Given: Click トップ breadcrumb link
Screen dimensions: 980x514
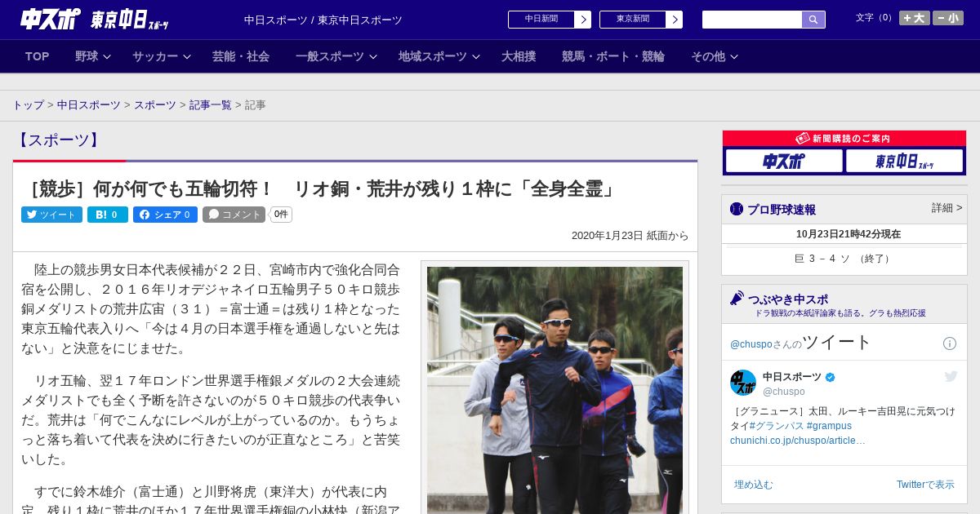Looking at the screenshot, I should pyautogui.click(x=28, y=105).
